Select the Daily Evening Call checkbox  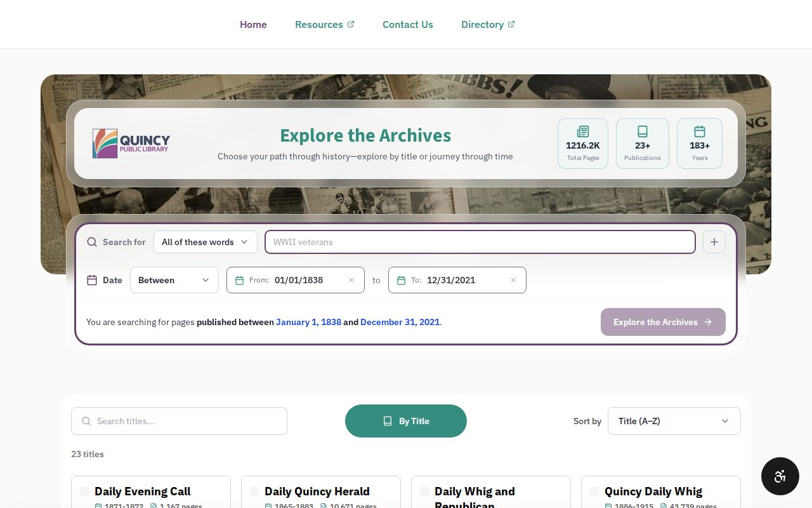click(84, 491)
